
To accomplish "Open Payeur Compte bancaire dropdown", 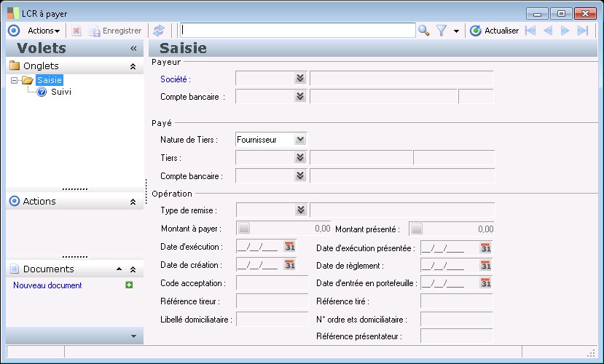I will click(300, 96).
